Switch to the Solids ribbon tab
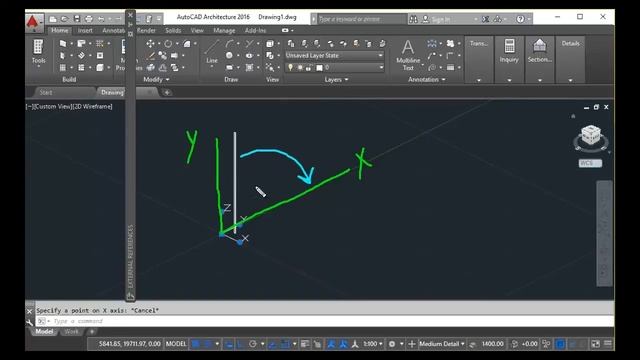Screen dimensions: 640x360 173,31
